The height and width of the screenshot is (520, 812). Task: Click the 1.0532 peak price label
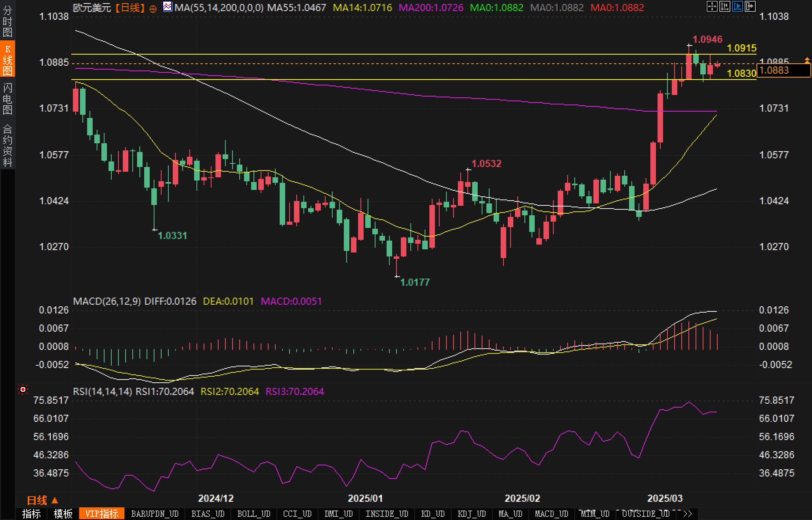486,163
